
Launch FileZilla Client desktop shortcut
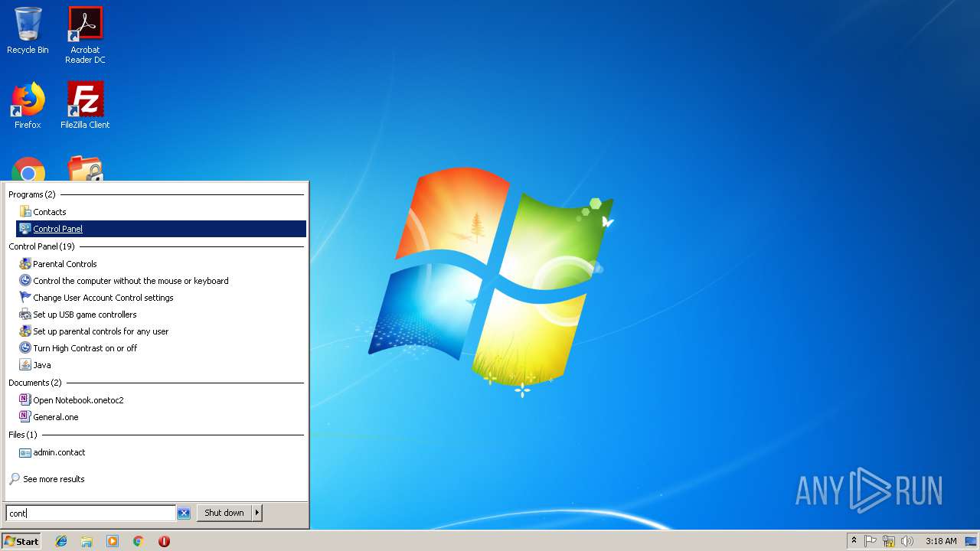tap(85, 106)
